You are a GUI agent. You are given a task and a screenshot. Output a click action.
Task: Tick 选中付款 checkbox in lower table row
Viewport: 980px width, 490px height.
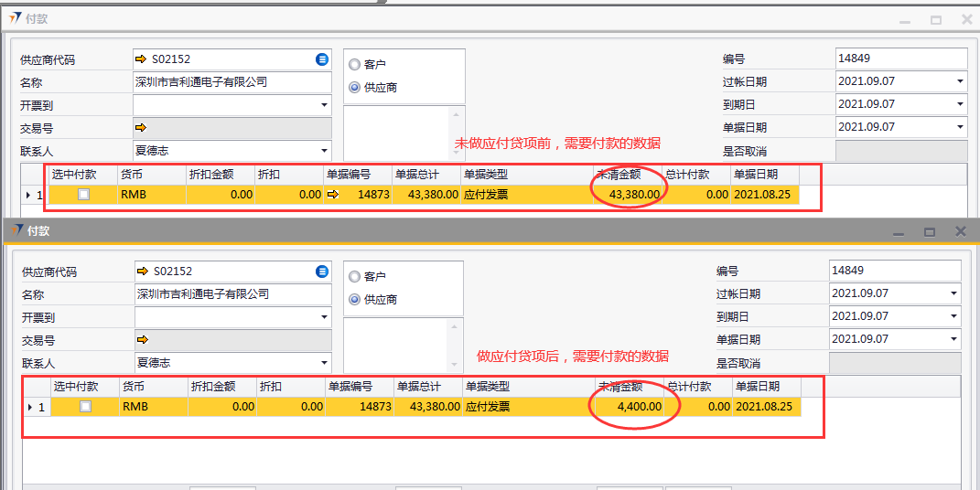coord(85,407)
